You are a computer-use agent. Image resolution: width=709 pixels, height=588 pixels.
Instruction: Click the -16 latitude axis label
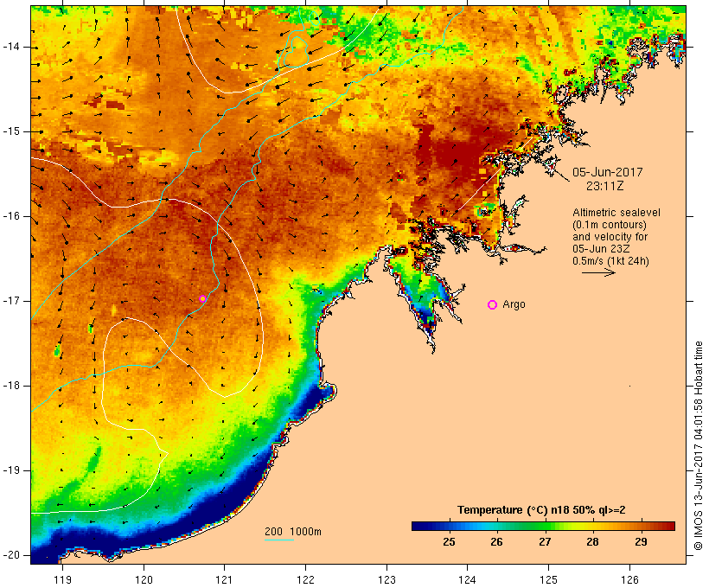coord(11,216)
